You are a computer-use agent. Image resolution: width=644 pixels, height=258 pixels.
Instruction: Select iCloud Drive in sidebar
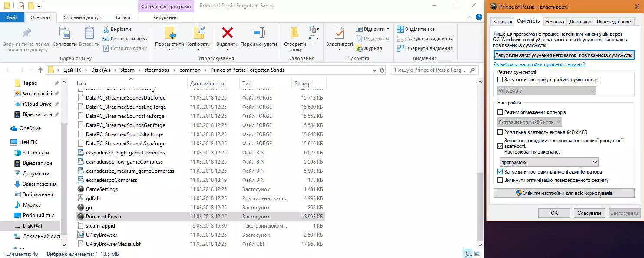(37, 104)
